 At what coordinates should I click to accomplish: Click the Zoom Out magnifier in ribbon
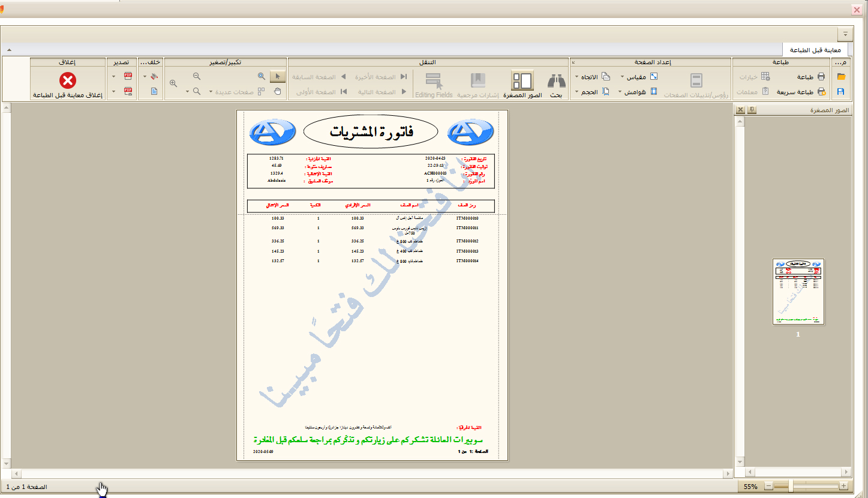[197, 77]
